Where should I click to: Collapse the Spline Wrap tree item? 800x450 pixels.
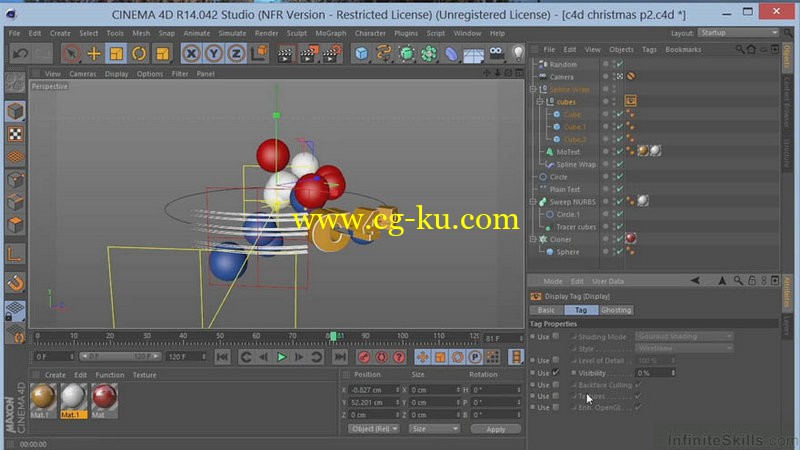[533, 89]
